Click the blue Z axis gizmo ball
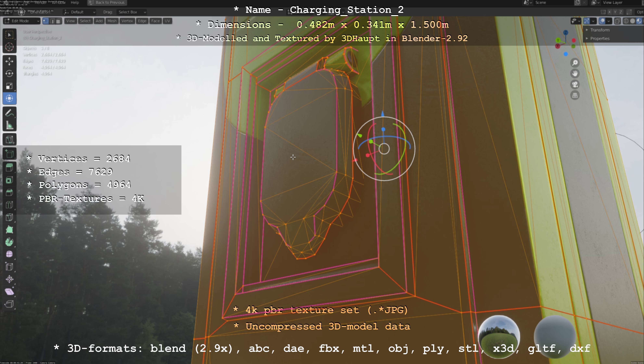This screenshot has width=644, height=364. (x=566, y=33)
